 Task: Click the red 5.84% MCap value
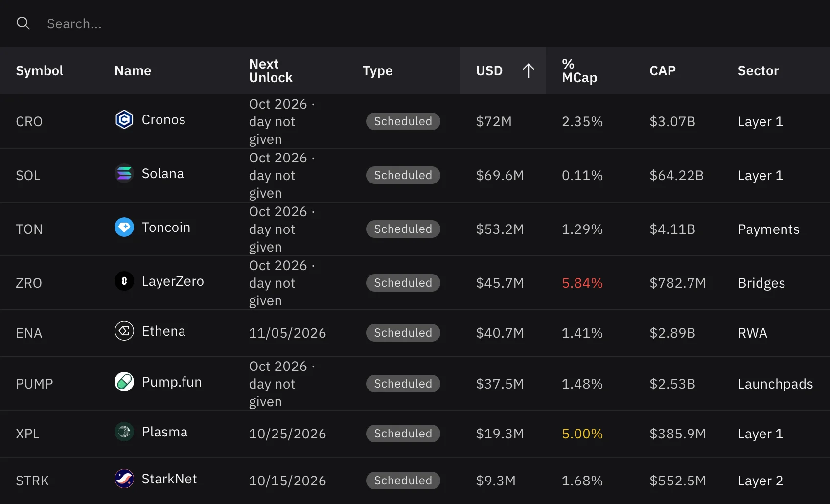pyautogui.click(x=582, y=283)
